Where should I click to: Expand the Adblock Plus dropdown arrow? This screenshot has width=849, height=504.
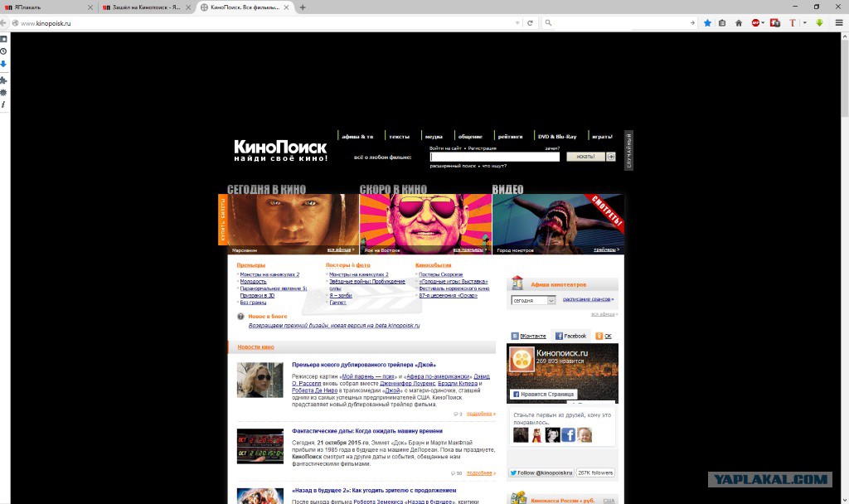click(763, 22)
